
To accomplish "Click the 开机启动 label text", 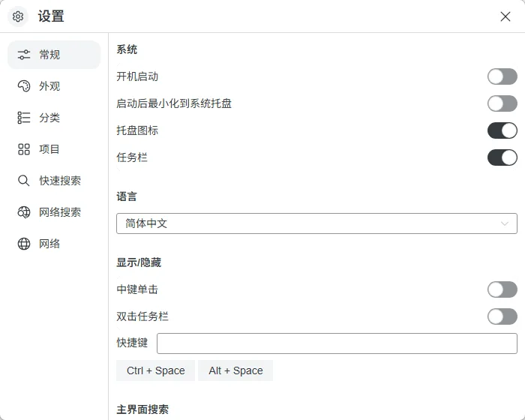I will point(137,76).
